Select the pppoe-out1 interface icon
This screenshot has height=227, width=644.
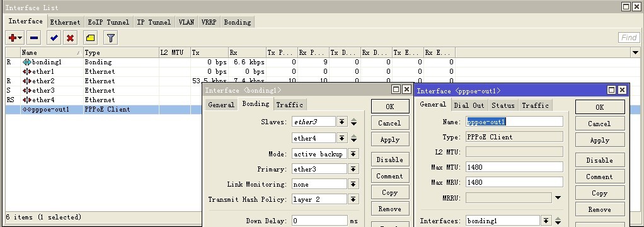click(x=26, y=109)
